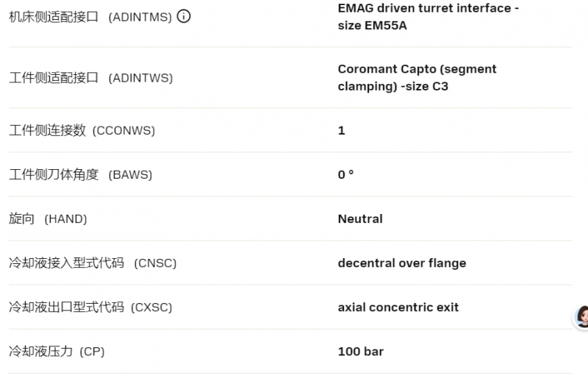Viewport: 588px width, 378px height.
Task: Click the EMAG driven turret interface value
Action: 429,17
